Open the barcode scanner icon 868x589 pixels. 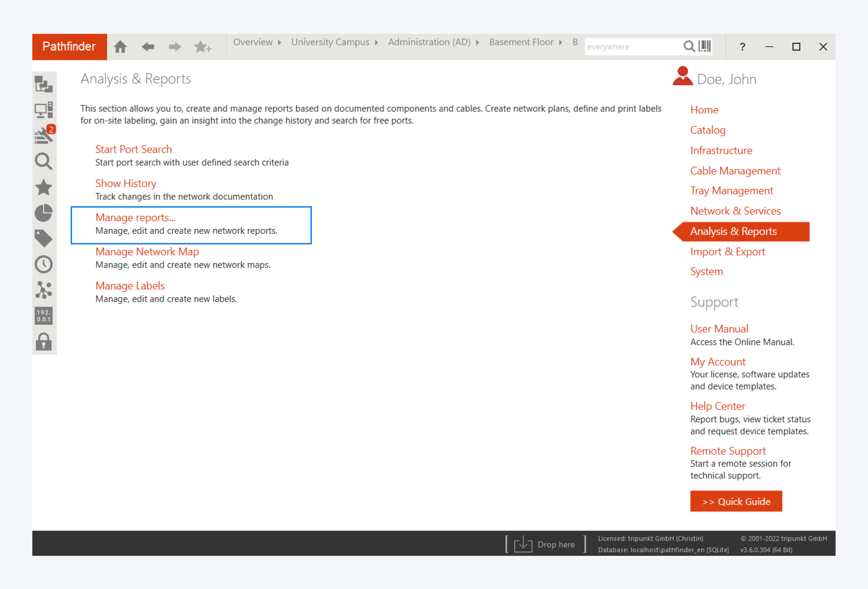click(x=705, y=46)
